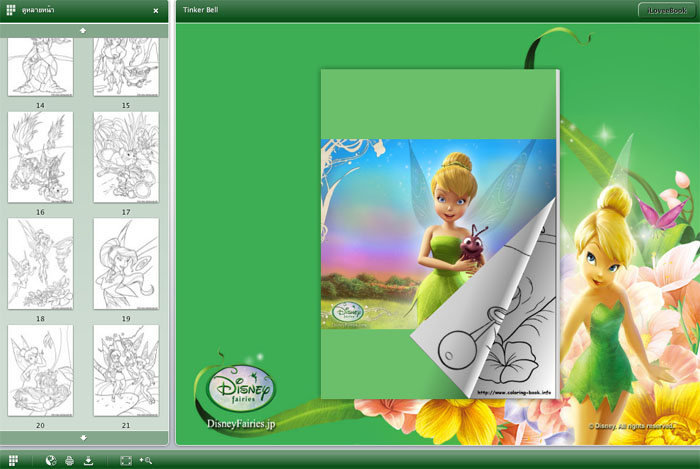Screen dimensions: 700x469
Task: Close the thumbnail panel
Action: tap(156, 11)
